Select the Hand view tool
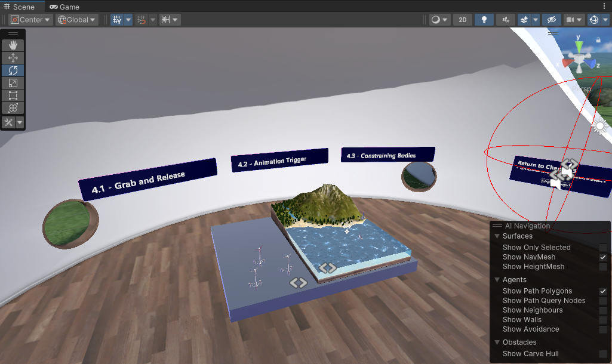 tap(13, 45)
